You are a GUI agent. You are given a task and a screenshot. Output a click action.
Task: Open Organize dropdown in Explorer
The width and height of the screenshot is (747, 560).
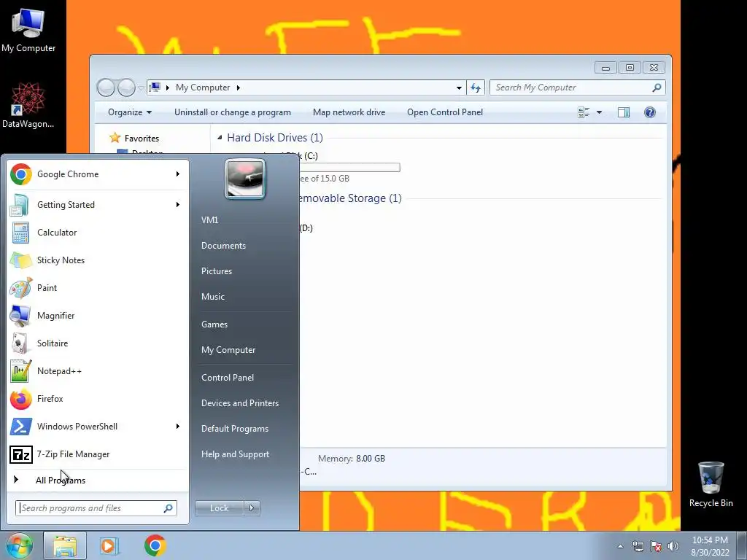click(x=130, y=112)
